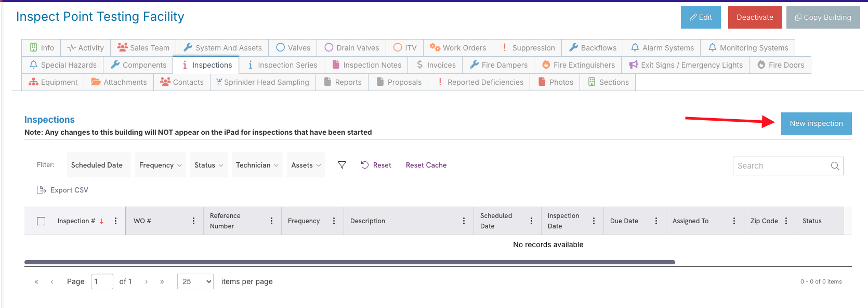The width and height of the screenshot is (868, 308).
Task: Open the ITV tab
Action: 405,48
